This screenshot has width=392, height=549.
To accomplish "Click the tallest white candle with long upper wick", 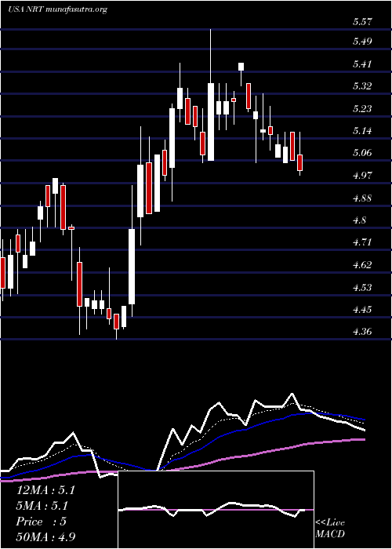I will coord(211,122).
